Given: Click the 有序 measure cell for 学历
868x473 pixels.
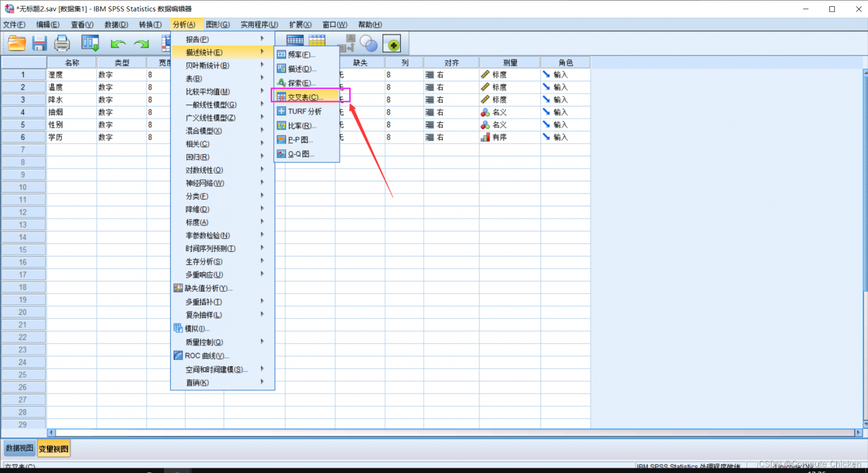Looking at the screenshot, I should pyautogui.click(x=510, y=137).
